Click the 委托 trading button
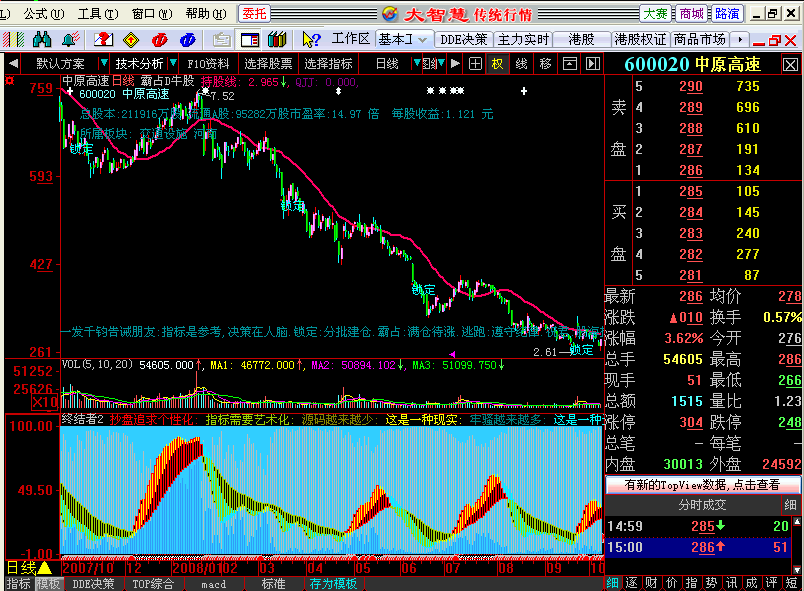This screenshot has width=804, height=591. [x=254, y=14]
